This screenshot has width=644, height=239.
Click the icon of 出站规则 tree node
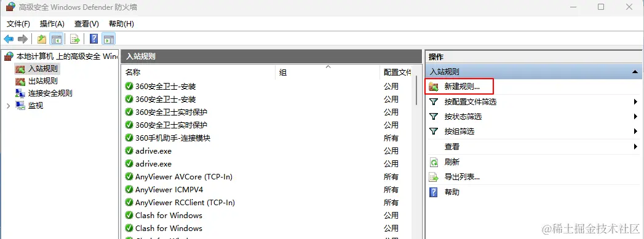20,81
